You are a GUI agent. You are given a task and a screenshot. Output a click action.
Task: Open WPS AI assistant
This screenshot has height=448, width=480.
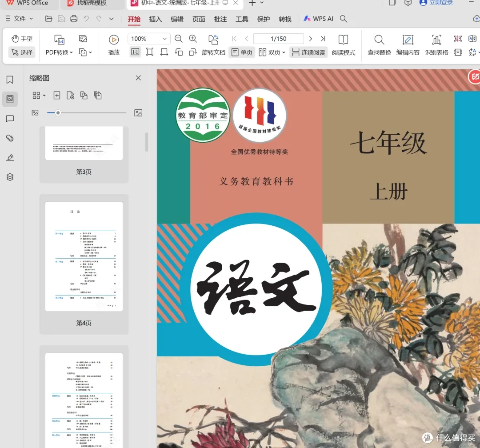pos(318,19)
